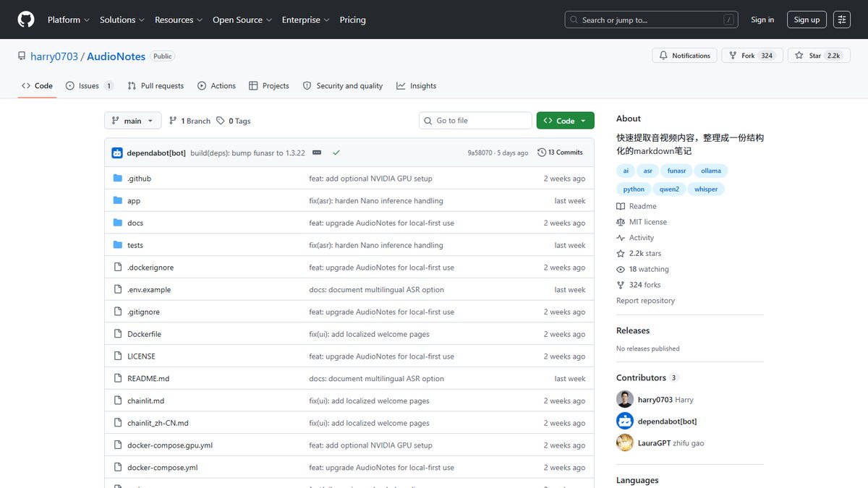This screenshot has height=488, width=868.
Task: Click the Pricing link in header
Action: pos(352,20)
